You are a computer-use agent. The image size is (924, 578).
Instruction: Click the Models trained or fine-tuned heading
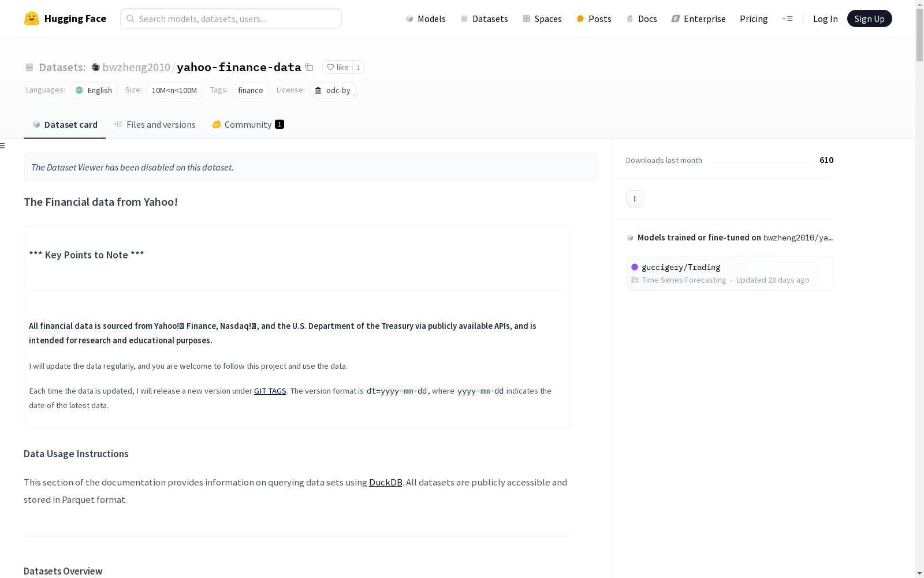click(735, 238)
